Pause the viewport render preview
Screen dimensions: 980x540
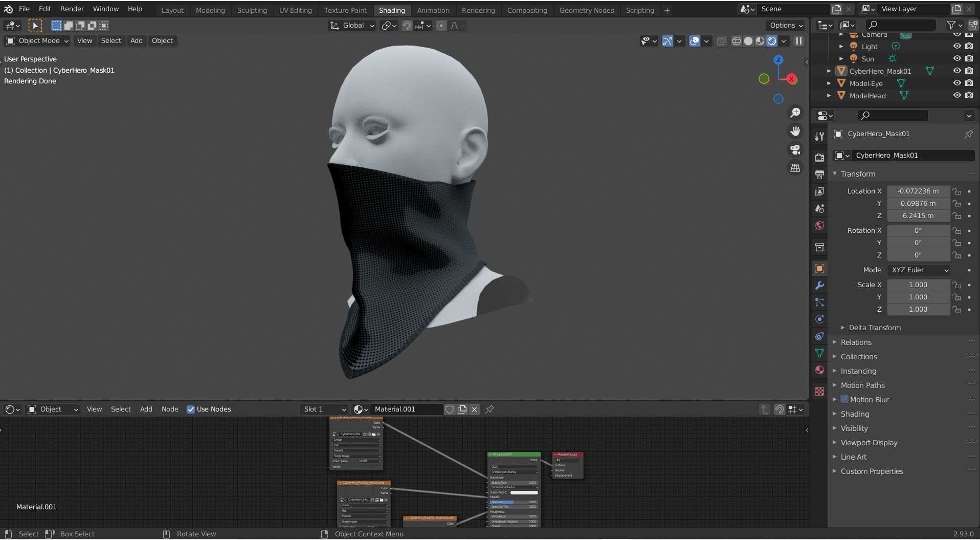point(798,41)
